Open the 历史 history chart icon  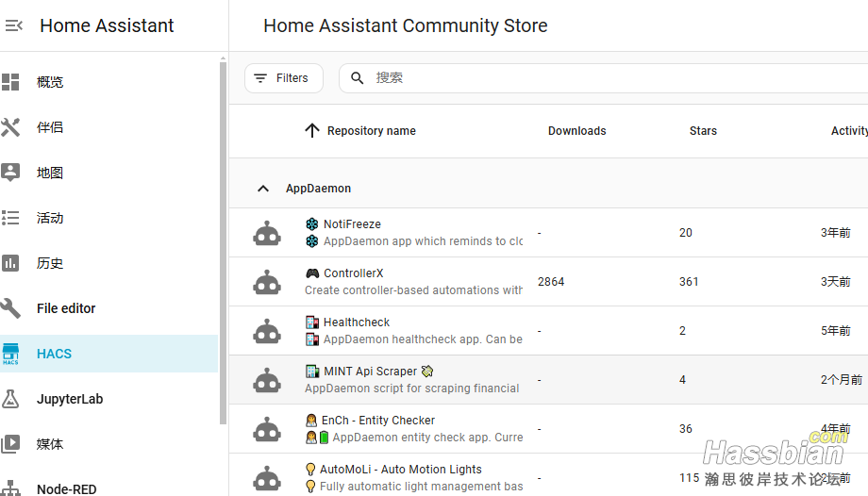pos(10,263)
